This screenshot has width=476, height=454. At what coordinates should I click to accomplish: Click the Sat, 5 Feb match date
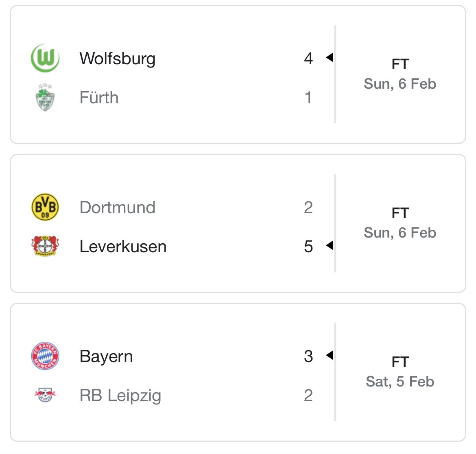400,382
